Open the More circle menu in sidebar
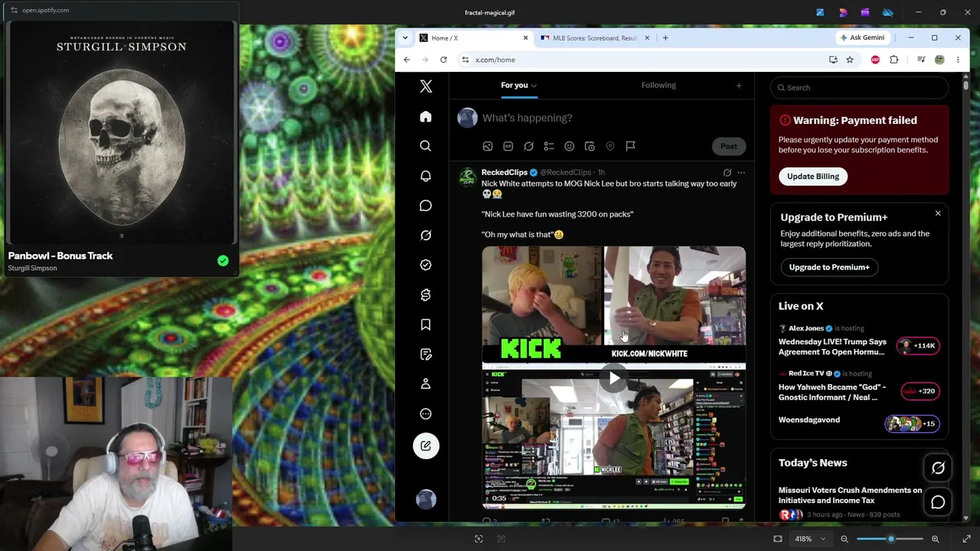The image size is (980, 551). point(426,414)
